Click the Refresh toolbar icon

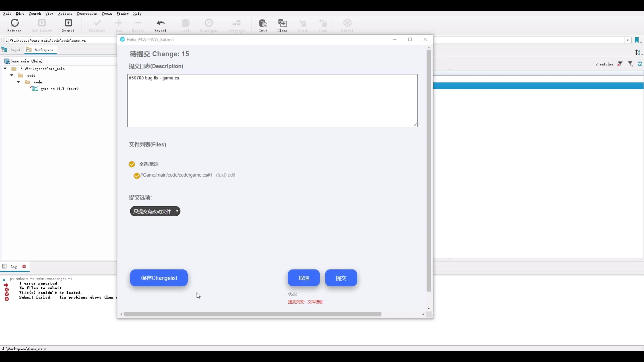[14, 25]
